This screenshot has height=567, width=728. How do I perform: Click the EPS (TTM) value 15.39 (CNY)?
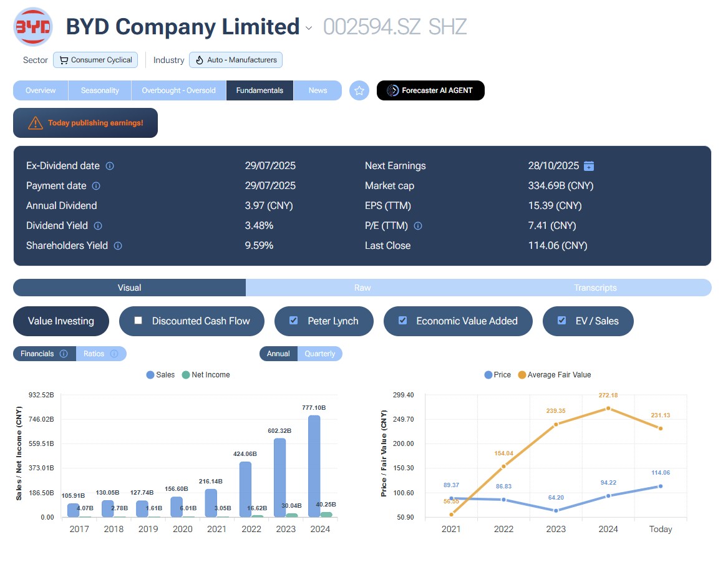(555, 206)
